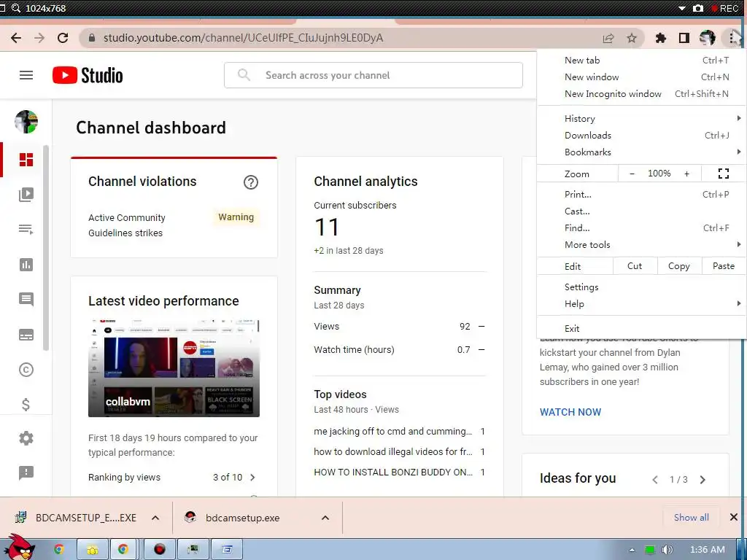Open the Content sidebar icon
The image size is (747, 560).
tap(26, 194)
